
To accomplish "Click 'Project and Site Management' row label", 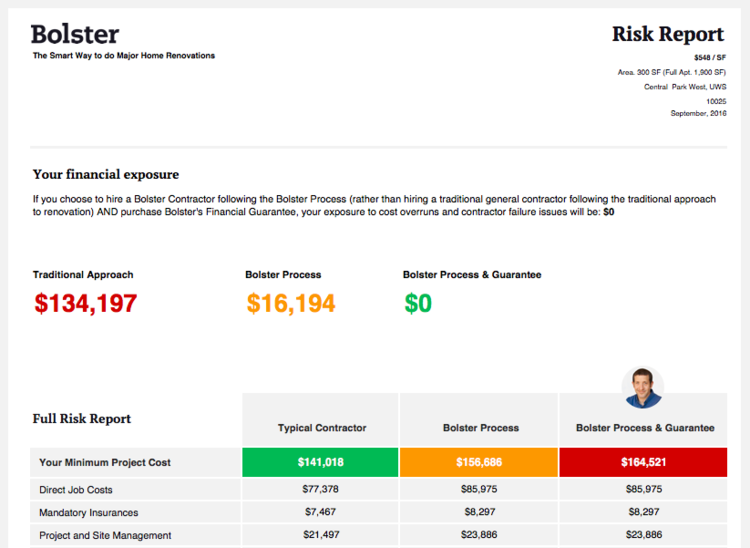I will 105,536.
